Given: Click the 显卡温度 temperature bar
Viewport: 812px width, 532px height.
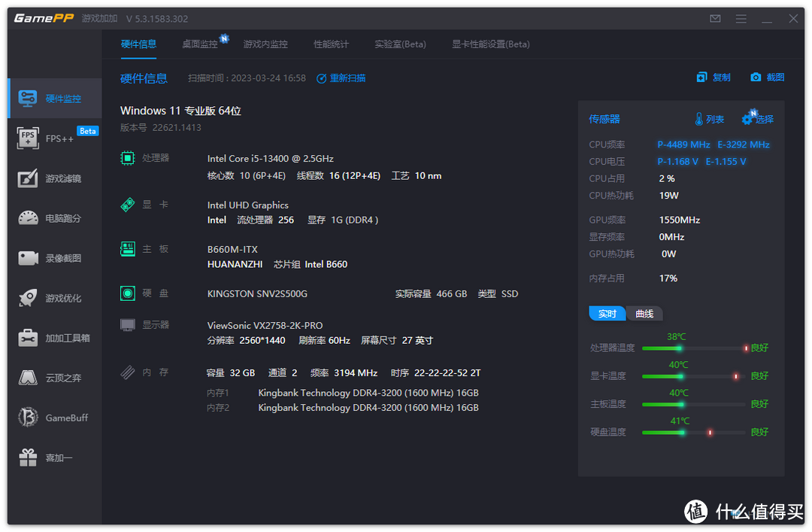Looking at the screenshot, I should point(693,376).
